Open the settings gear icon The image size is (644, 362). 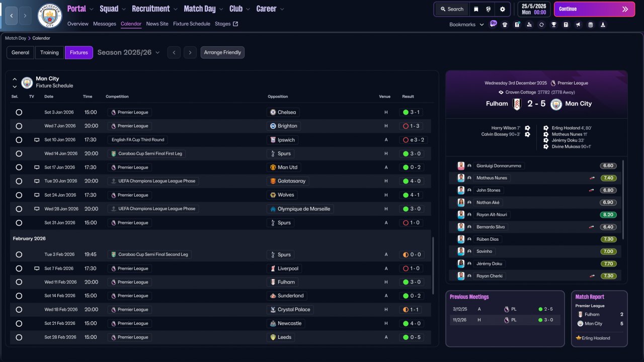502,9
